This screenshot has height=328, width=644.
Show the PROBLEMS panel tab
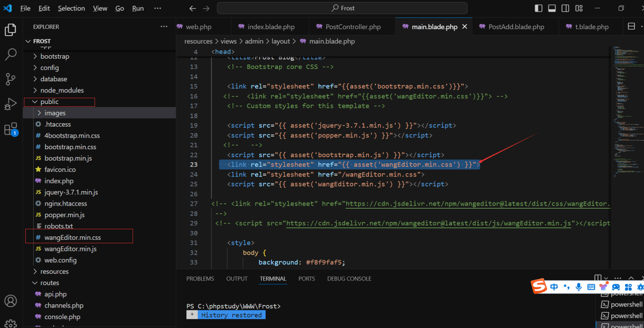pos(200,279)
